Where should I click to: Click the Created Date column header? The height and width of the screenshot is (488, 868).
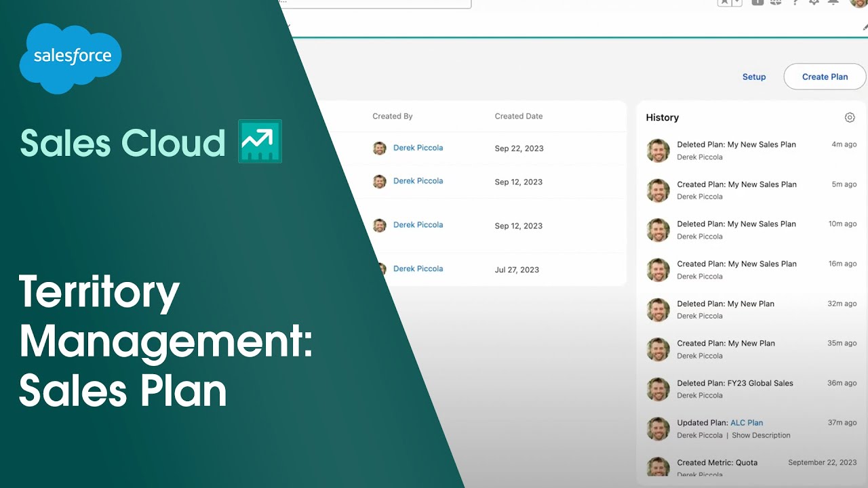(x=519, y=117)
